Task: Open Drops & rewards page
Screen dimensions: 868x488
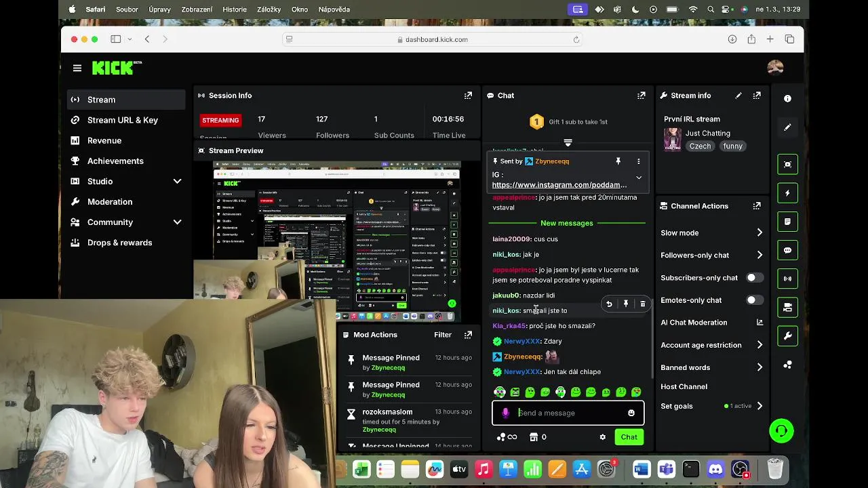Action: click(x=126, y=243)
